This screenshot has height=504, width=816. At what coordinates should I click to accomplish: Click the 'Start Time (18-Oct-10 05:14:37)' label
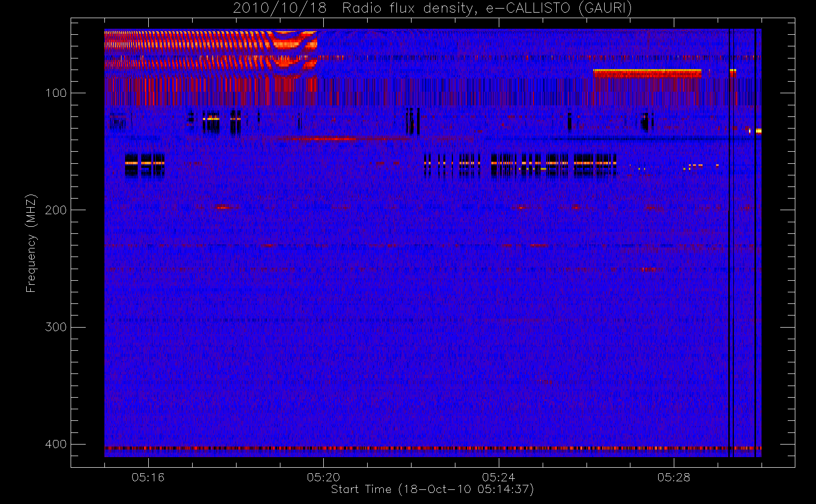coord(432,489)
